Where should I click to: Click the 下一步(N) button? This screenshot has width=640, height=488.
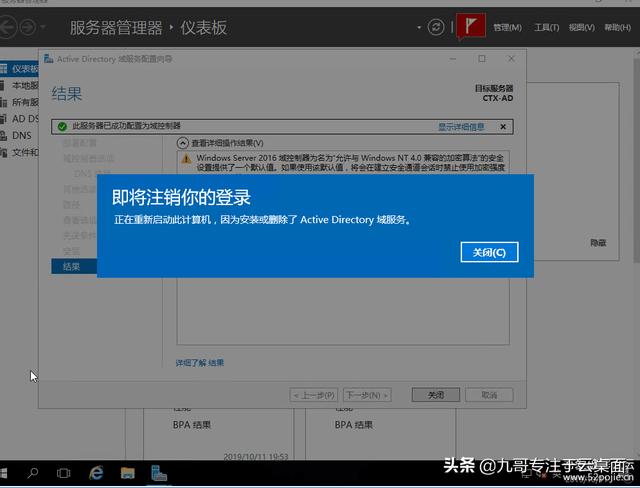pyautogui.click(x=367, y=395)
